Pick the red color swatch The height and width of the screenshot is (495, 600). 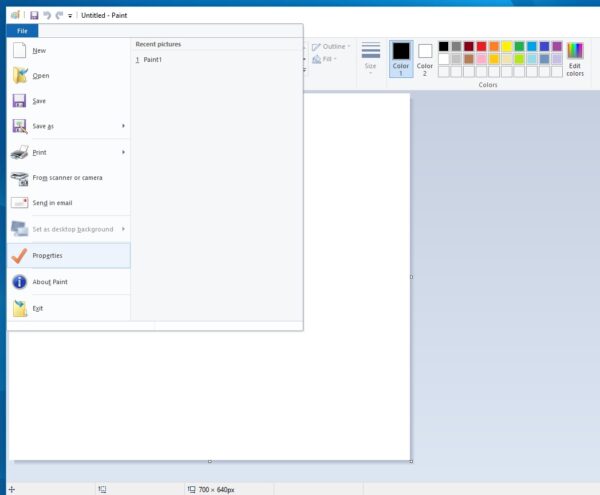coord(482,46)
